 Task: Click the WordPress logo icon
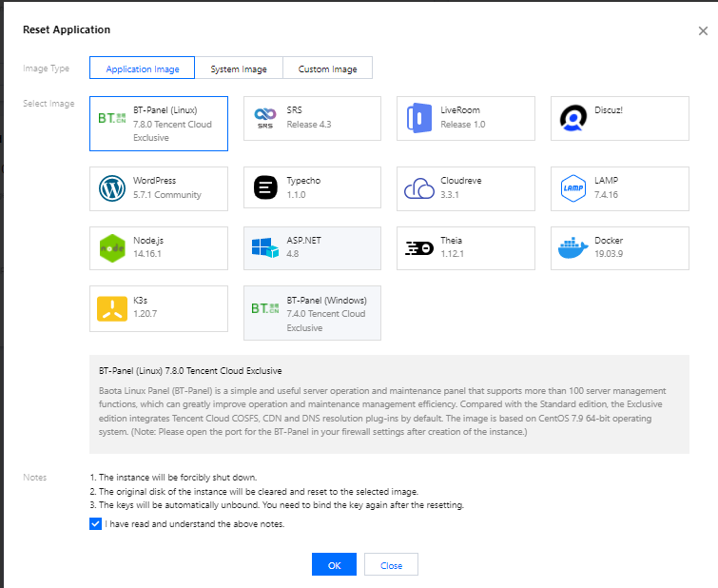click(x=111, y=188)
